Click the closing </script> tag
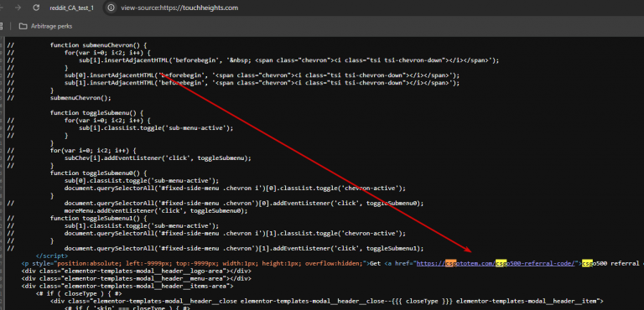The height and width of the screenshot is (310, 644). pos(52,256)
